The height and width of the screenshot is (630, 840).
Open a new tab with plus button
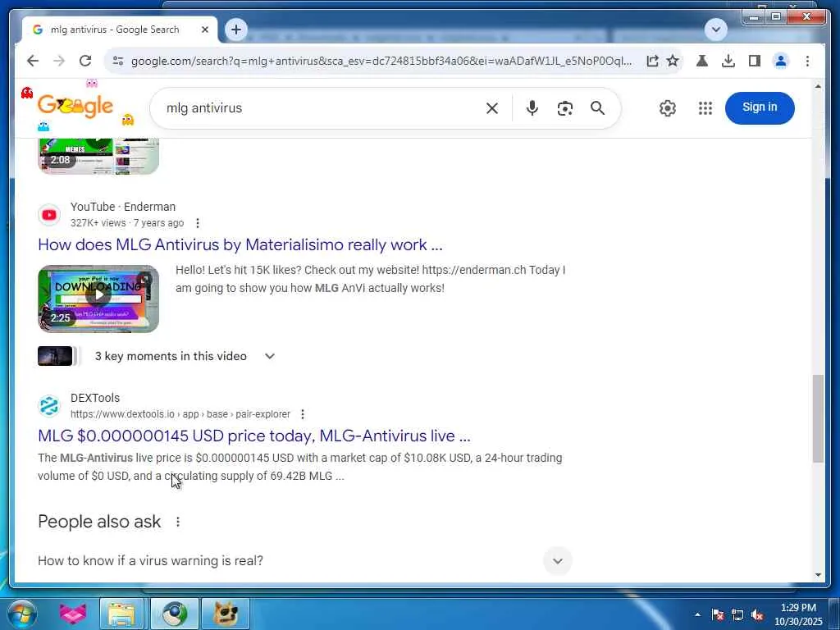(236, 30)
